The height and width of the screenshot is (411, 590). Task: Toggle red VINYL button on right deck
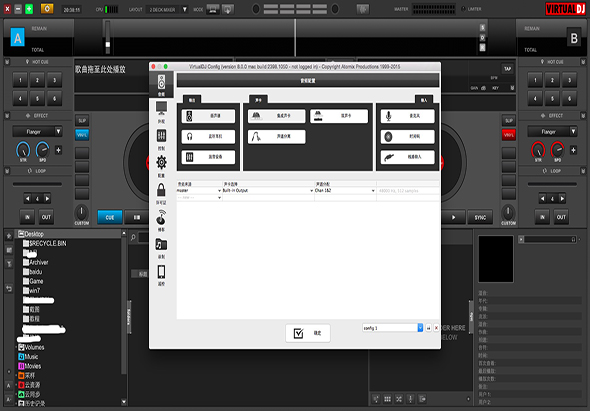pyautogui.click(x=508, y=135)
